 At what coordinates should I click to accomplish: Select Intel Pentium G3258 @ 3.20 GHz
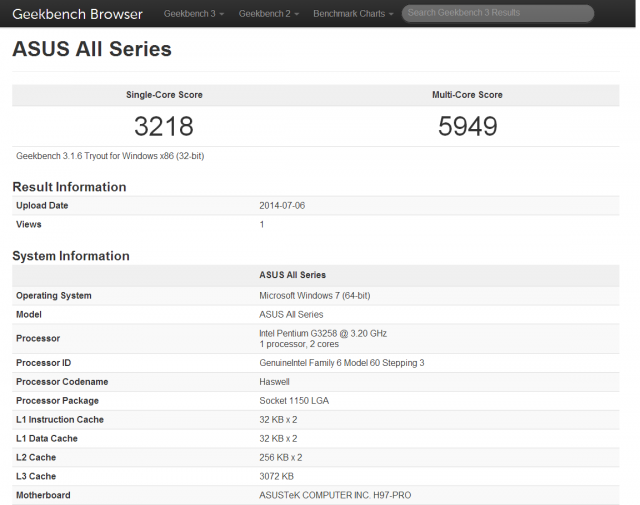(x=323, y=333)
